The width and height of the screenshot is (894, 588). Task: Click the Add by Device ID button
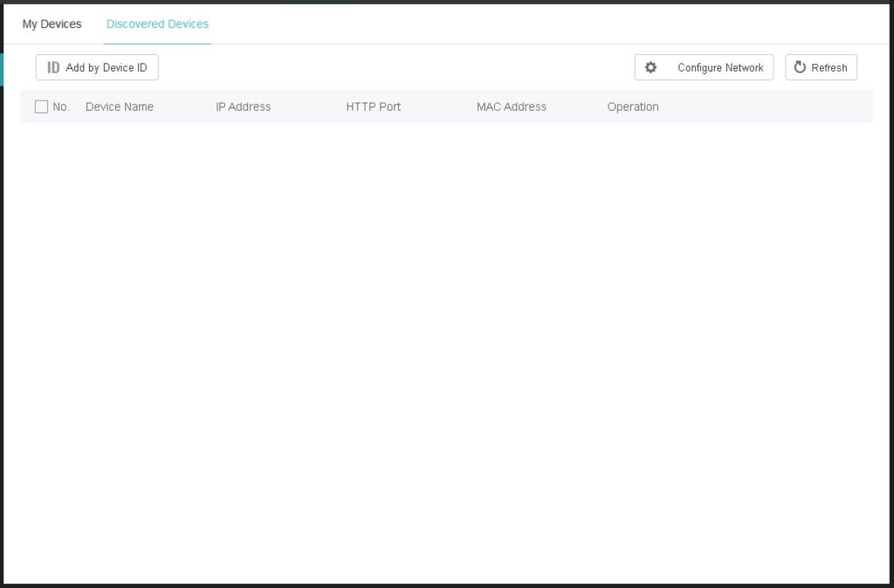click(x=97, y=66)
